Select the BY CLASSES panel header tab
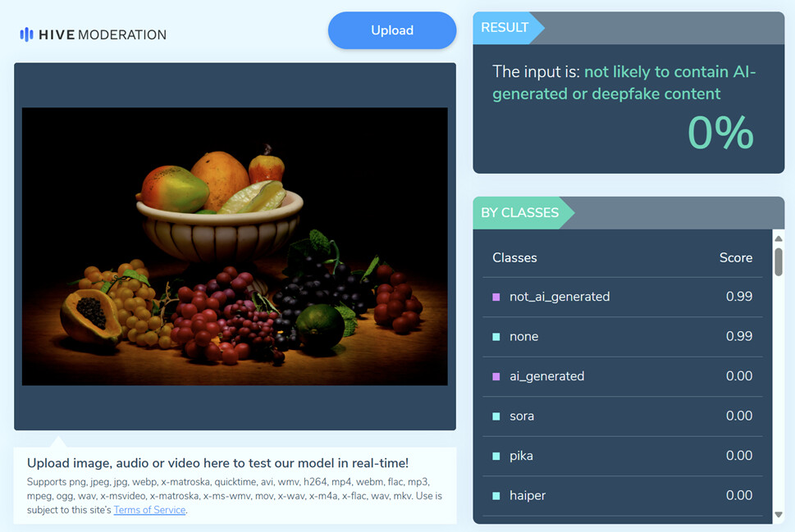The image size is (795, 532). (519, 213)
